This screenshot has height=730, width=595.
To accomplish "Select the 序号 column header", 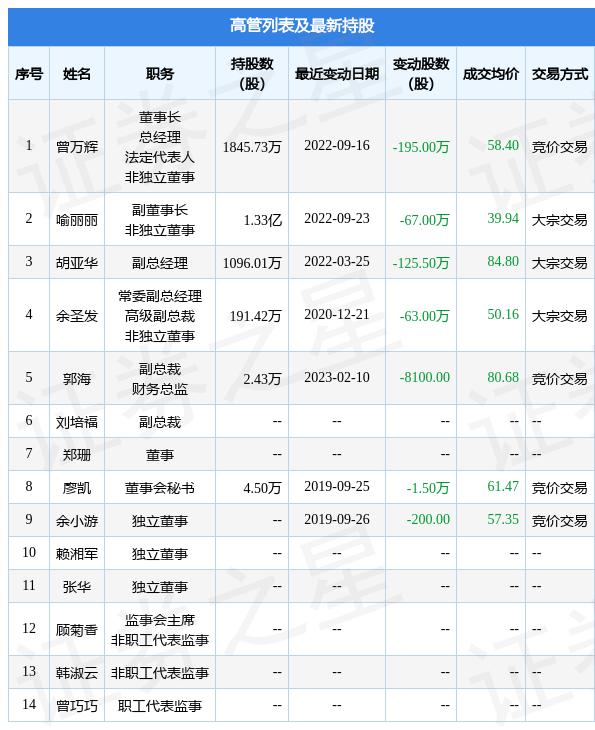I will 29,74.
